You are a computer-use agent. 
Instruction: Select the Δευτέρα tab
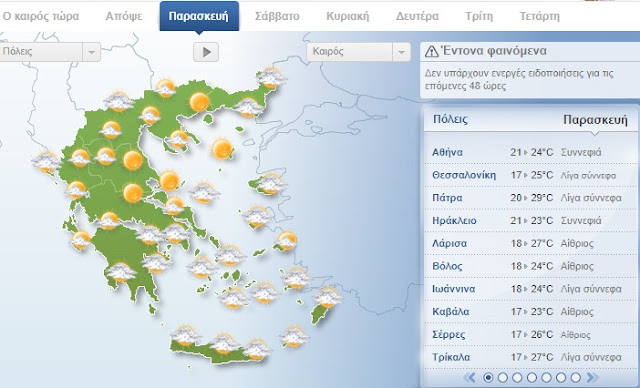point(417,16)
